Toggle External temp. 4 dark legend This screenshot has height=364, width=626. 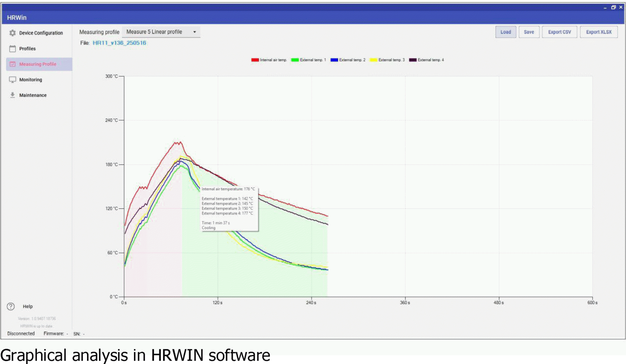pyautogui.click(x=413, y=60)
